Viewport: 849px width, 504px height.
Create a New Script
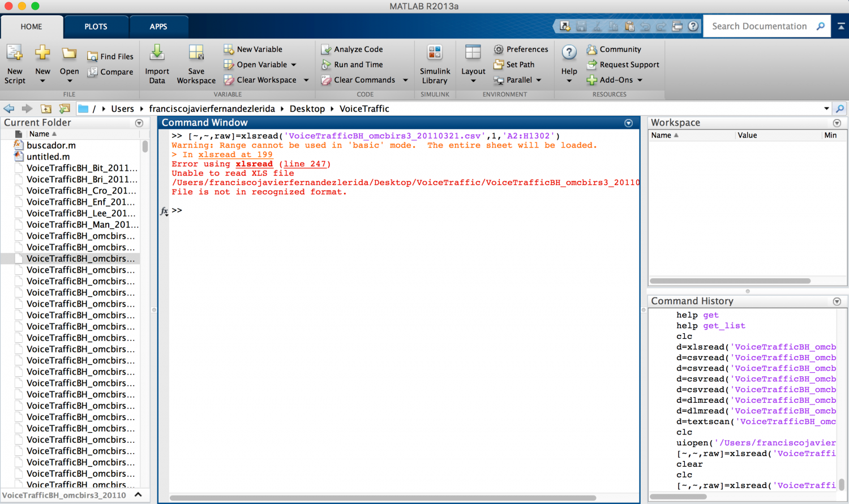pos(15,64)
